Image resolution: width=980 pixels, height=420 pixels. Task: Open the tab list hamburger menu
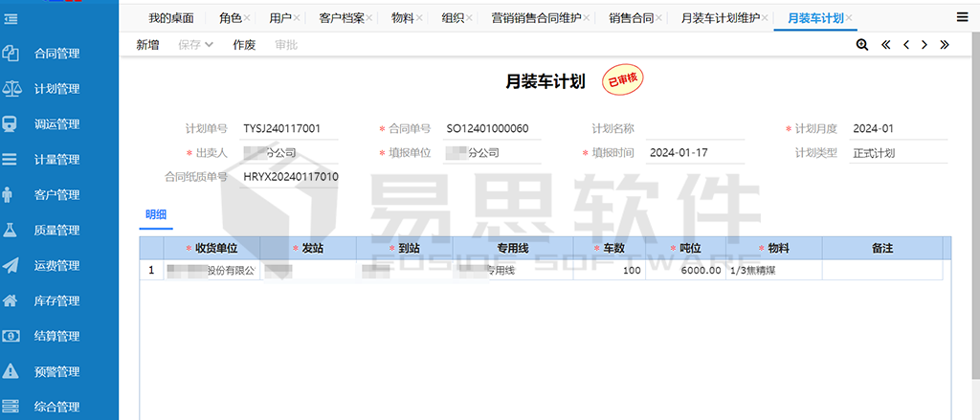click(962, 16)
